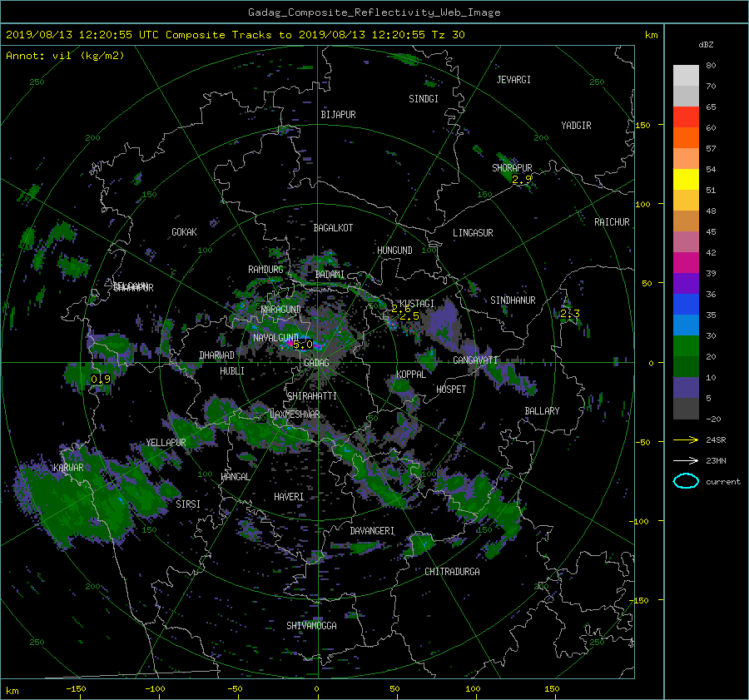Click the -20 value on dBZ scale
Viewport: 749px width, 700px height.
coord(713,419)
